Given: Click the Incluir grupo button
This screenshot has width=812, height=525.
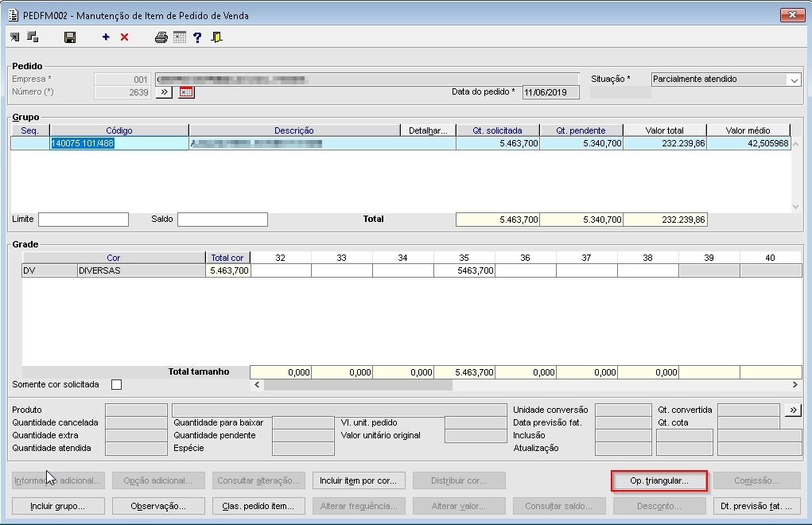Looking at the screenshot, I should [58, 507].
